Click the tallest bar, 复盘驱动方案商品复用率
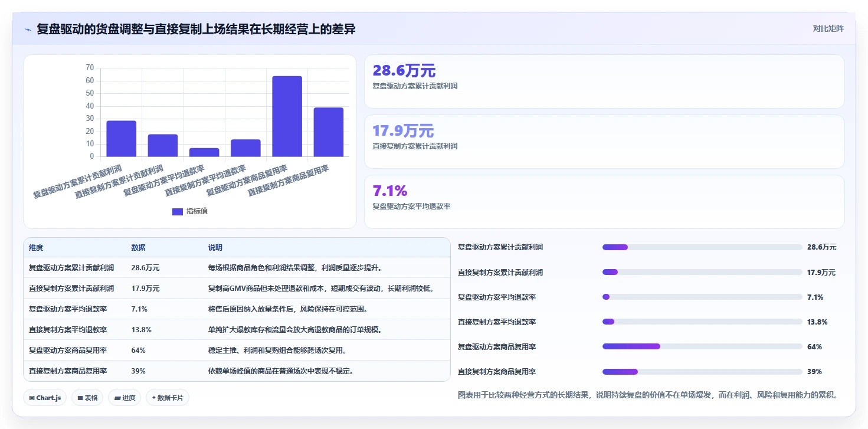The height and width of the screenshot is (429, 868). 287,116
